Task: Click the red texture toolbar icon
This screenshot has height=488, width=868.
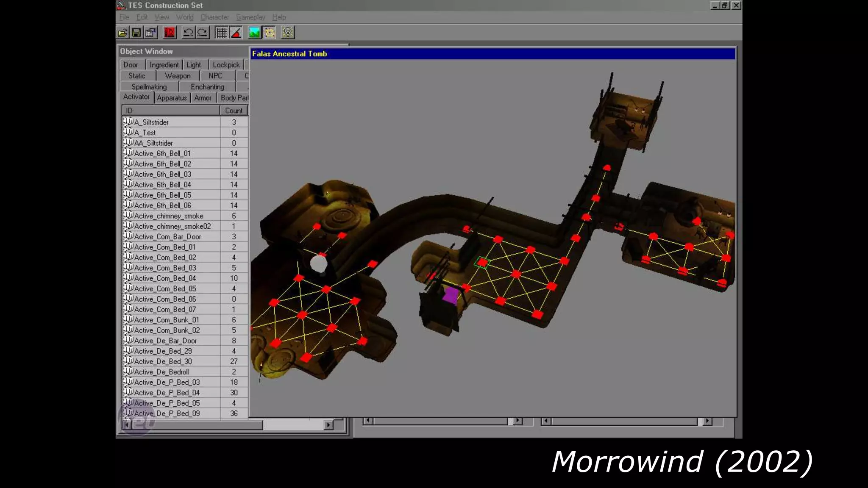Action: tap(170, 33)
